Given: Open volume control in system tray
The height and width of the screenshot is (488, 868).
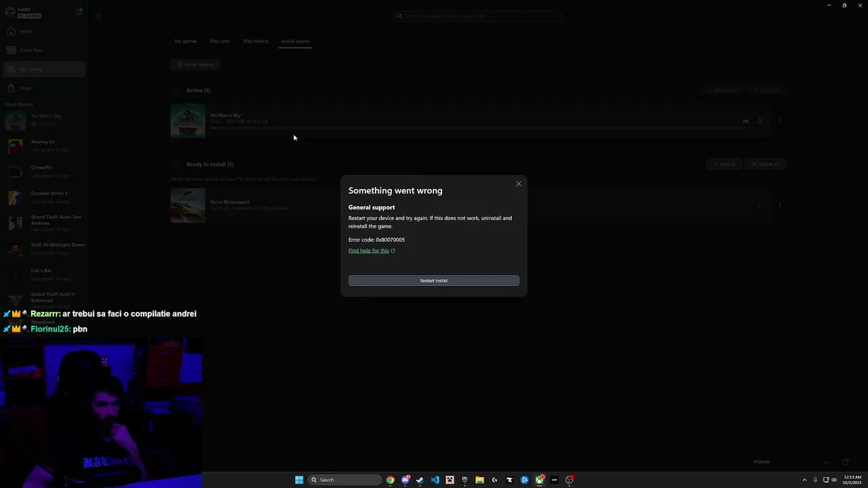Looking at the screenshot, I should (x=834, y=480).
